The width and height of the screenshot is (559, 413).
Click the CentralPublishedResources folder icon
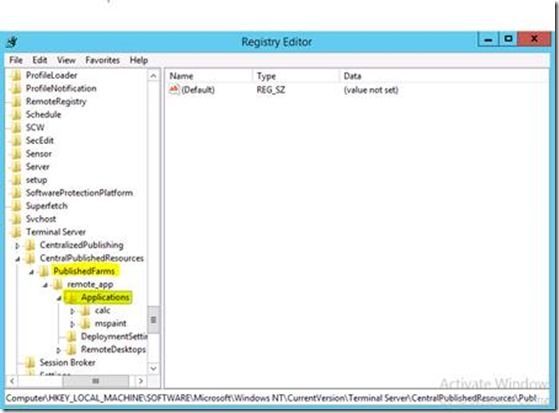pos(31,258)
